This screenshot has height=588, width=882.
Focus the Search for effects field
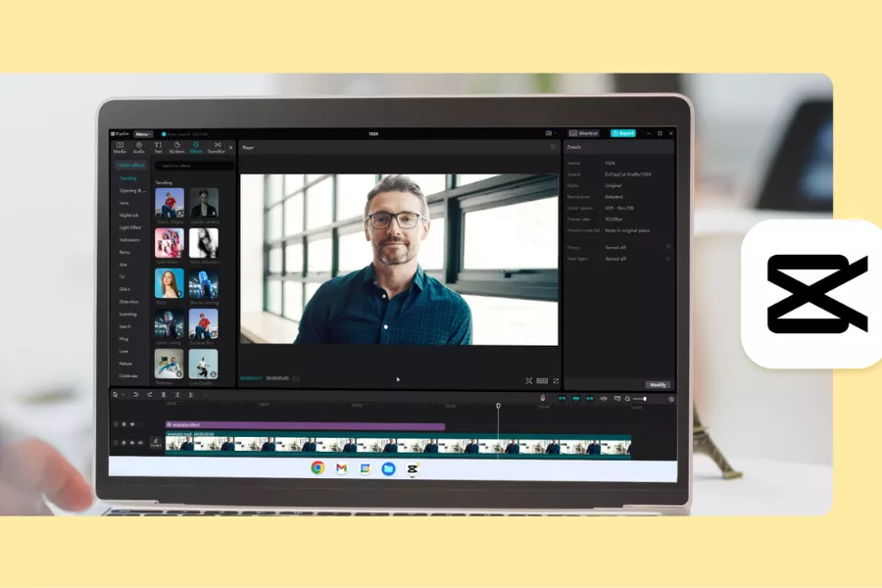point(194,166)
